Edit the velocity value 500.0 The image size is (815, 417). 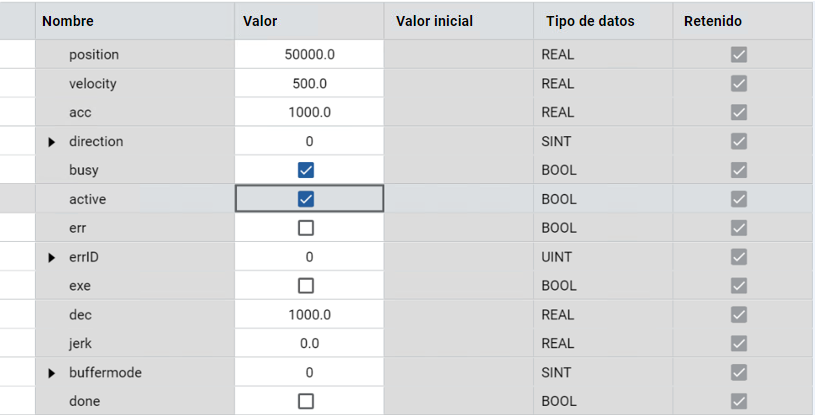pos(309,84)
